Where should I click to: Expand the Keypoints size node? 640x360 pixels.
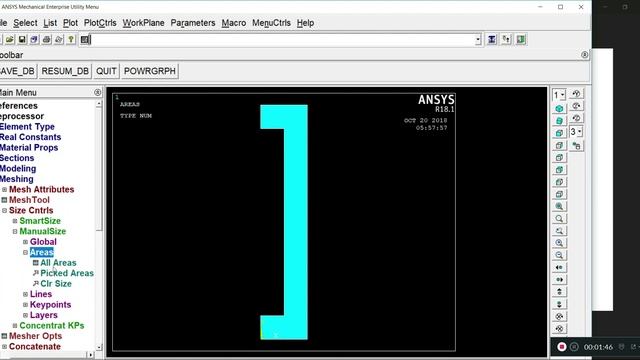click(25, 305)
